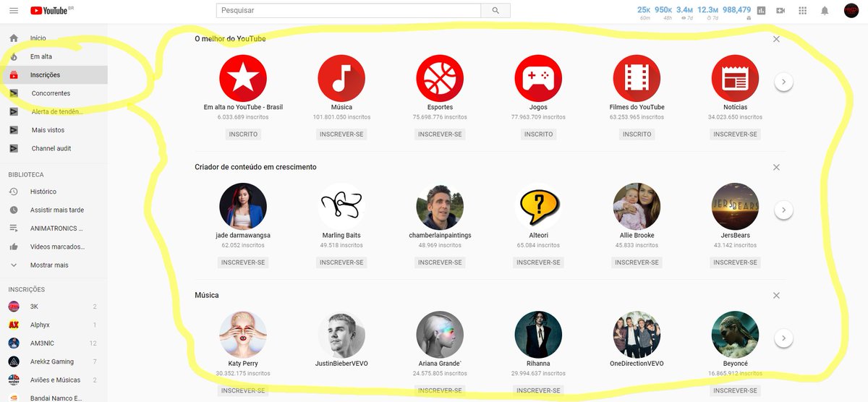
Task: Expand Mostrar mais in the library
Action: (54, 265)
